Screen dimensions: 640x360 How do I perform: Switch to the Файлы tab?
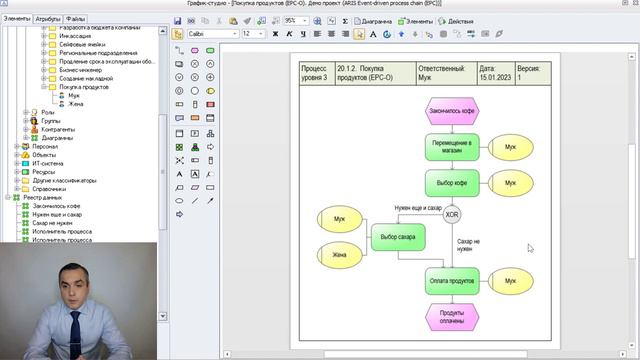pos(76,19)
